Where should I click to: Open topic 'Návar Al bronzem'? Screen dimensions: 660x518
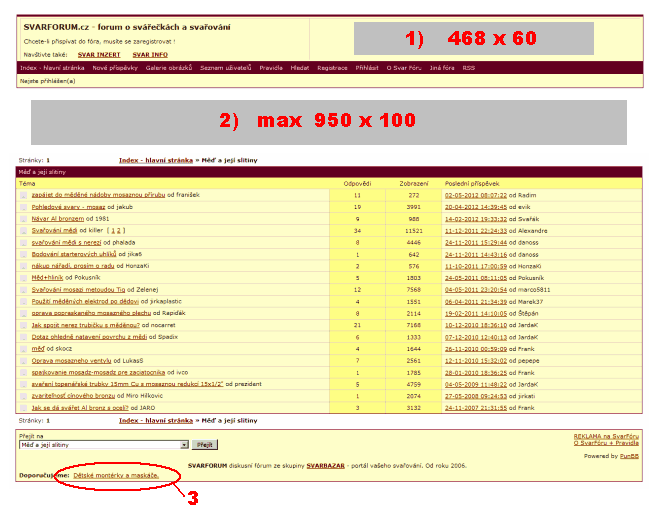(x=58, y=219)
